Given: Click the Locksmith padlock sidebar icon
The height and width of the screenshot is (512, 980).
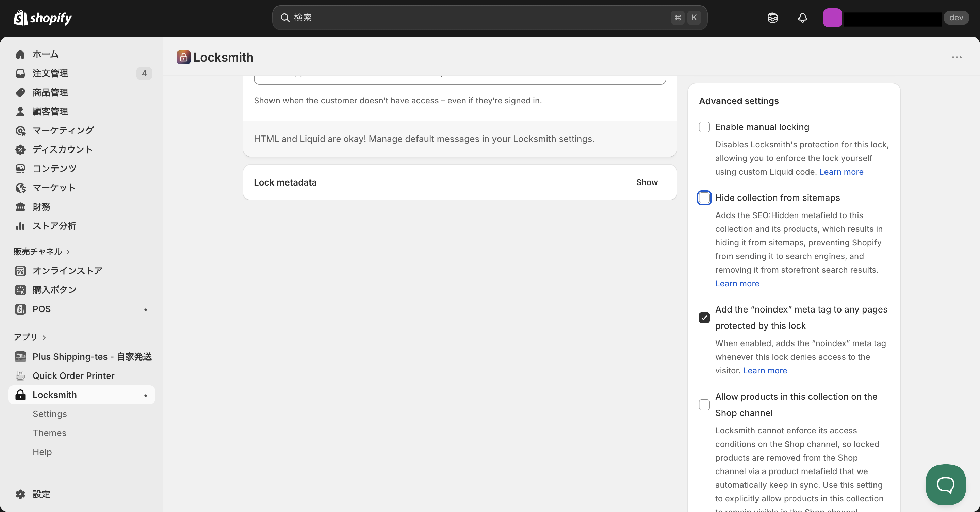Looking at the screenshot, I should point(20,395).
